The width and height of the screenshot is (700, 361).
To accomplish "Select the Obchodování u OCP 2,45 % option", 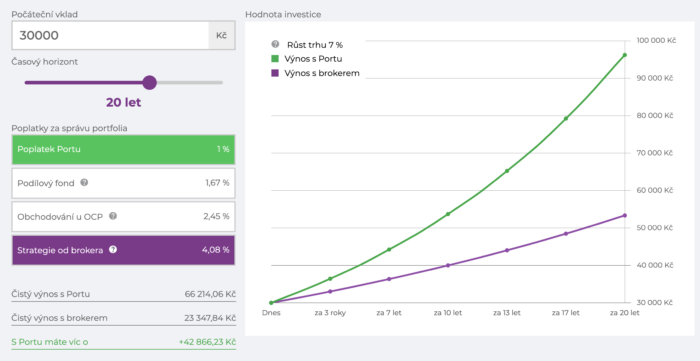I will (x=123, y=216).
